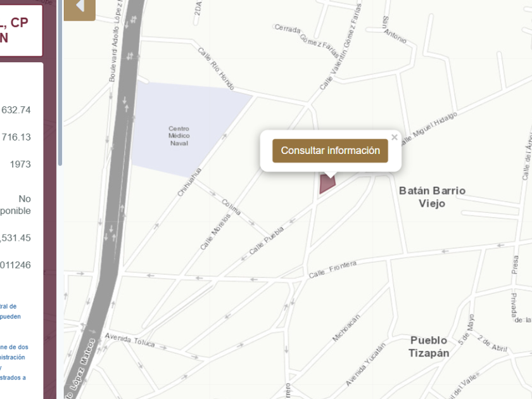The height and width of the screenshot is (399, 532).
Task: Click the Michoacán street label
Action: coord(346,327)
